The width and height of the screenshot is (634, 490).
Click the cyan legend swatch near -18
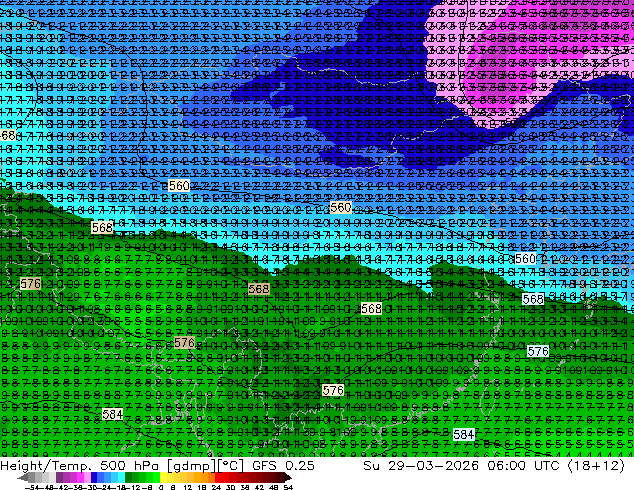121,477
